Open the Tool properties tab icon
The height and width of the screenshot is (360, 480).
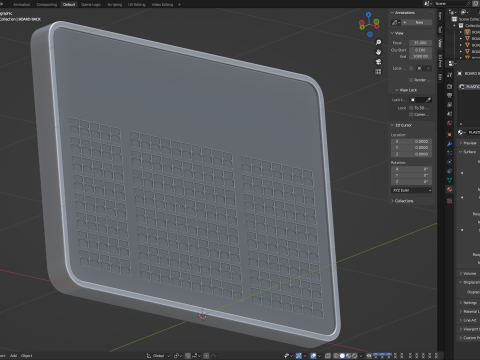click(450, 75)
